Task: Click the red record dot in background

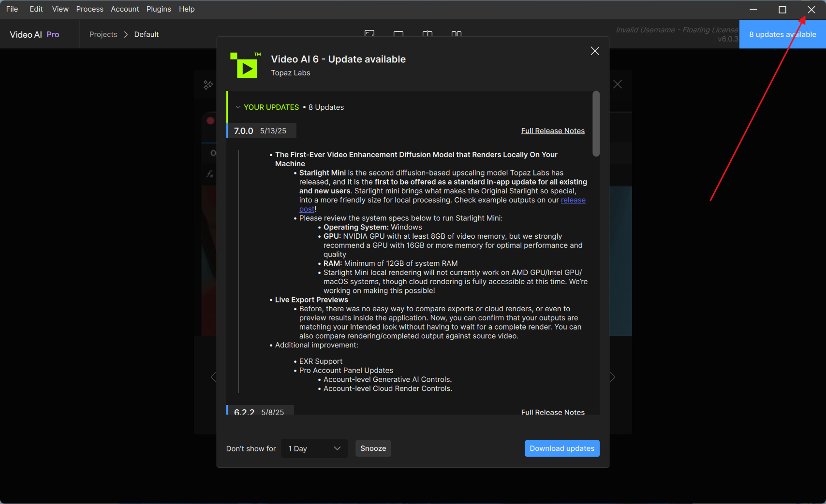Action: [x=210, y=121]
